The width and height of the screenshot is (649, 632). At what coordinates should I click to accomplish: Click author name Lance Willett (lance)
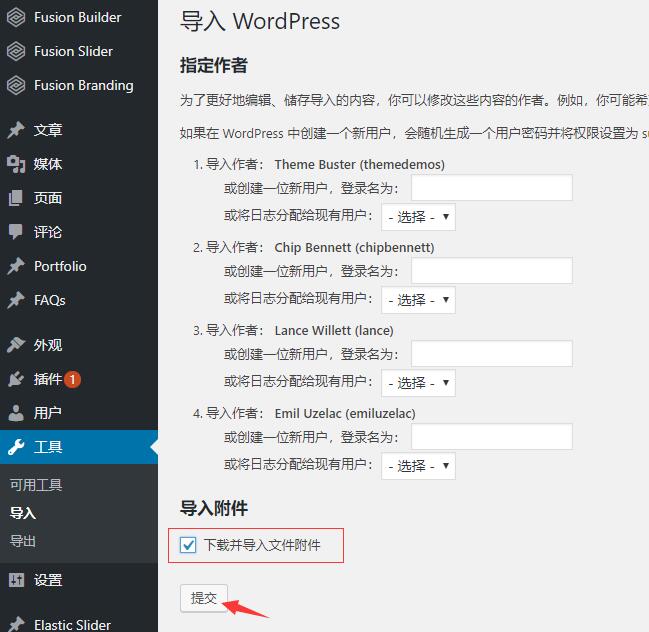[x=334, y=331]
